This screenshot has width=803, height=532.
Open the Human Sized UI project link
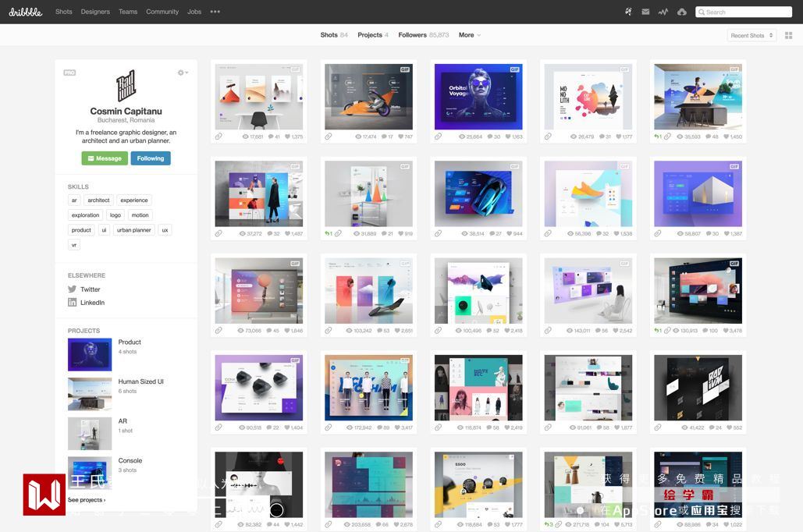140,381
